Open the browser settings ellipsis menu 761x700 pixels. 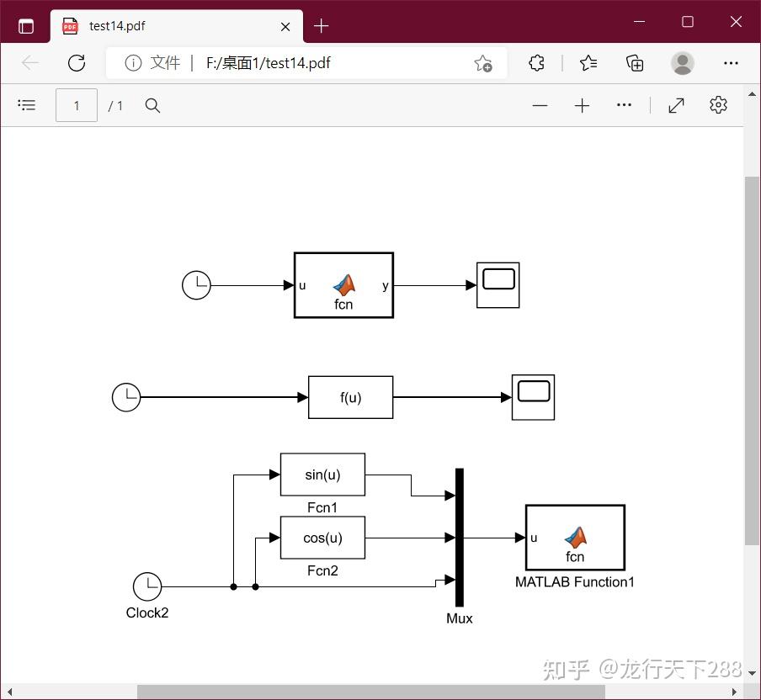click(x=731, y=62)
